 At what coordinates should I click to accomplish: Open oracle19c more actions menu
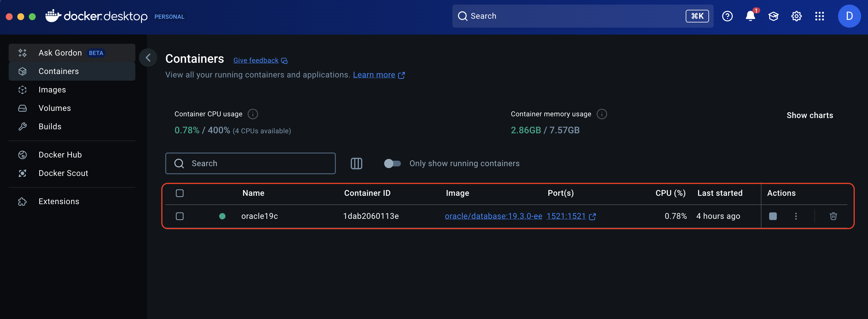[796, 216]
